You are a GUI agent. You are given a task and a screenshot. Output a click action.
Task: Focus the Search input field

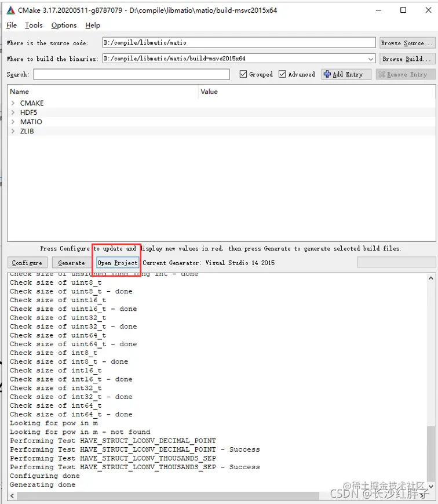pos(132,74)
